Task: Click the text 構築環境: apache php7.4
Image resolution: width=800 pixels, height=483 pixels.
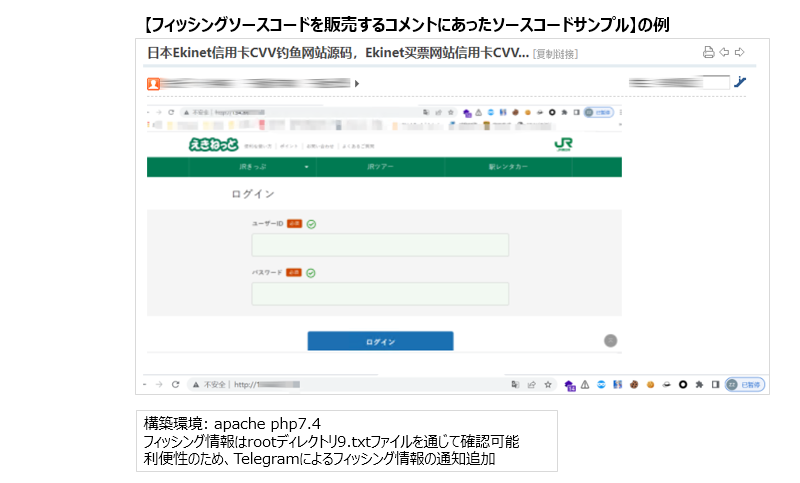Action: pos(232,424)
